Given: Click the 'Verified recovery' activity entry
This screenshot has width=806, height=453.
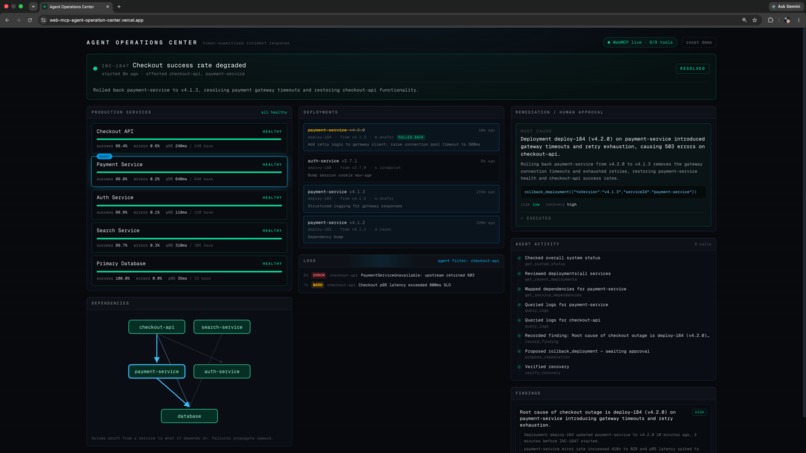Looking at the screenshot, I should pyautogui.click(x=547, y=367).
